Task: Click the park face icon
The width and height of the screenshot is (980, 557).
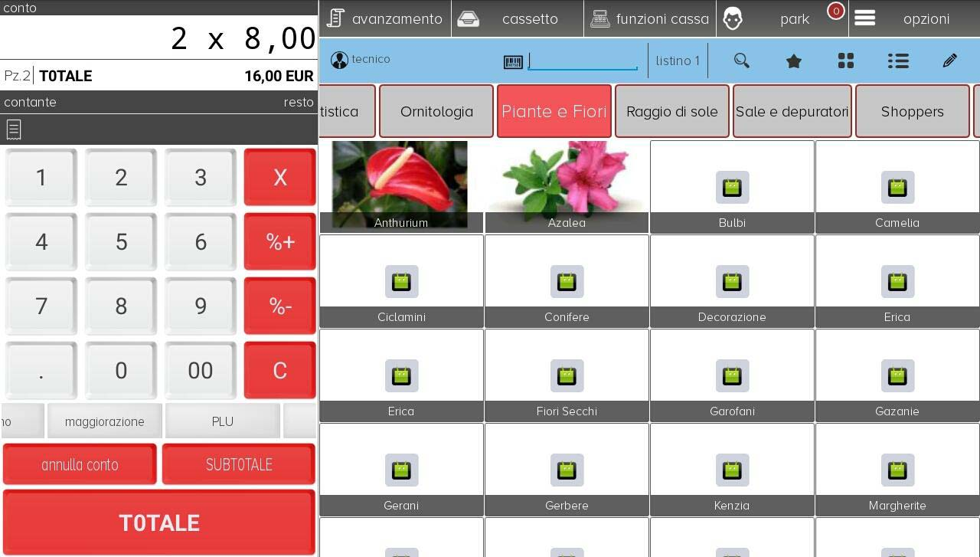Action: pyautogui.click(x=733, y=19)
